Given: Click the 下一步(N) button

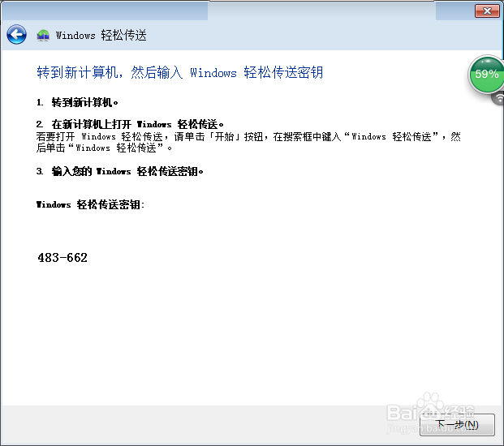Looking at the screenshot, I should click(x=457, y=424).
